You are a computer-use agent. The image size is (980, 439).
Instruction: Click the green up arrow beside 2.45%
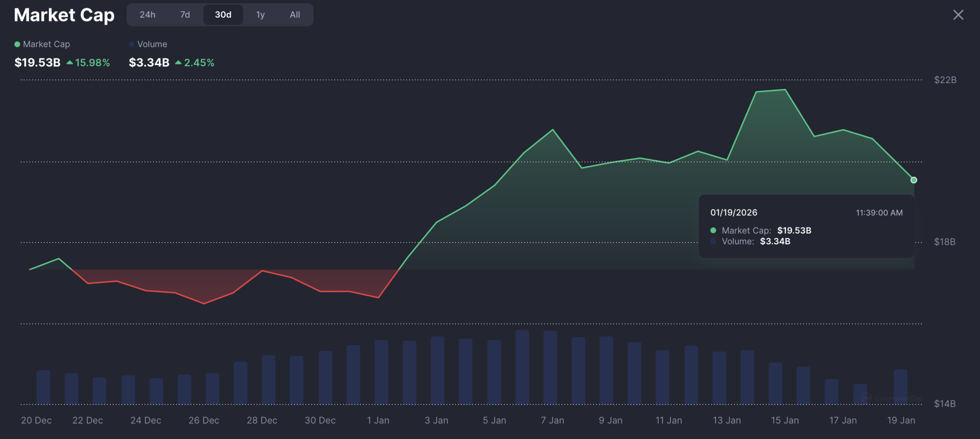pyautogui.click(x=179, y=62)
